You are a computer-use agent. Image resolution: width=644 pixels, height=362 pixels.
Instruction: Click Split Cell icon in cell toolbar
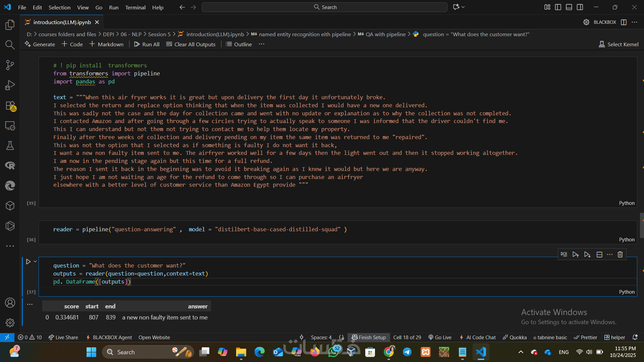599,254
